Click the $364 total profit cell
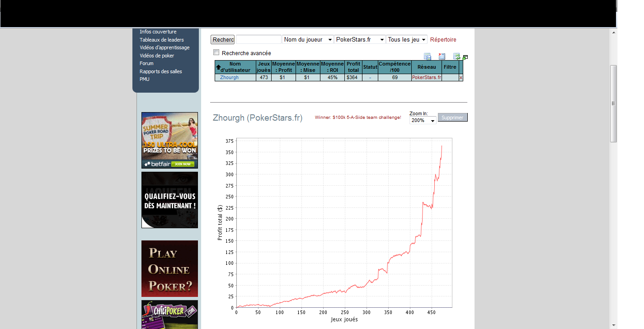Screen dimensions: 644x329 (353, 78)
